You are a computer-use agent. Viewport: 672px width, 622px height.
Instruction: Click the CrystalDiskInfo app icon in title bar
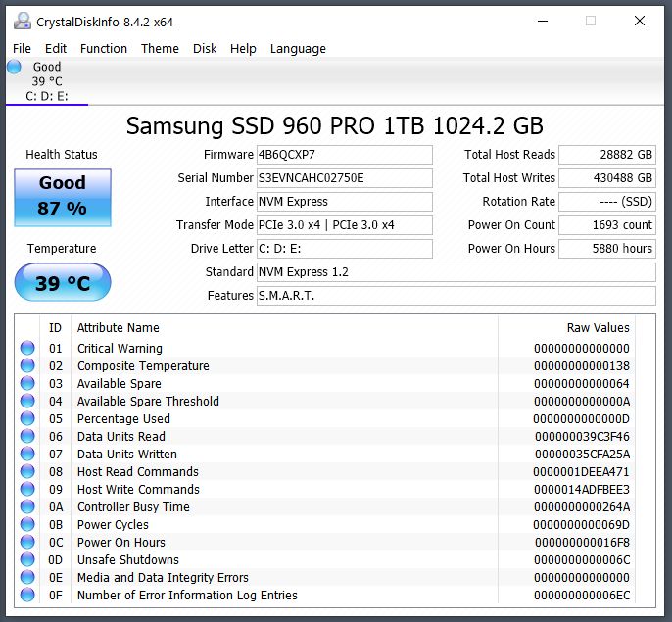click(x=21, y=21)
